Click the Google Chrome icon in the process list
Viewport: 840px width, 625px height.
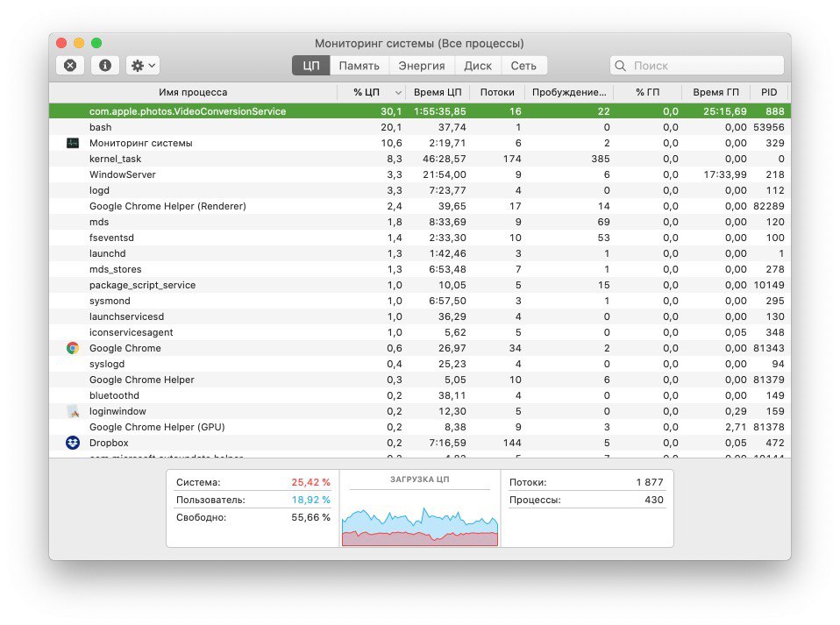72,348
